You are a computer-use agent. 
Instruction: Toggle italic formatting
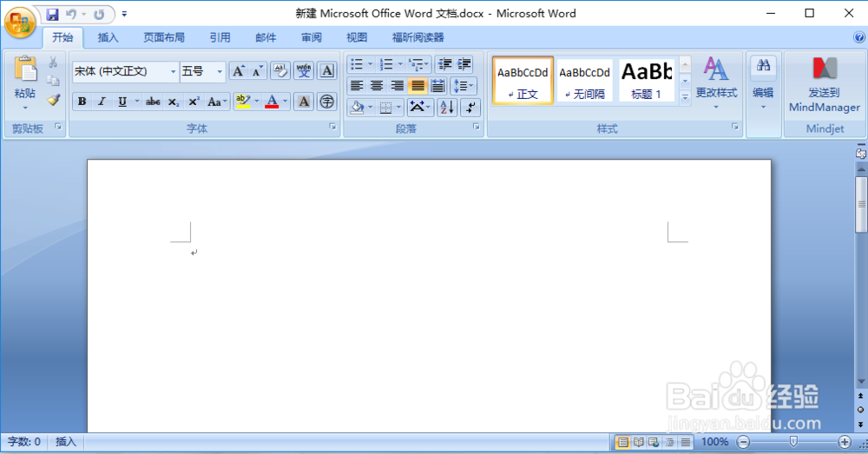coord(102,102)
